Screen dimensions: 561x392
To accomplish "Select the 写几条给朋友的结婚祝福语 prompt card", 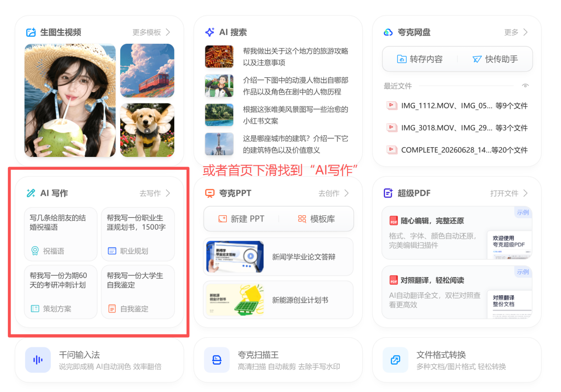I will coord(61,234).
